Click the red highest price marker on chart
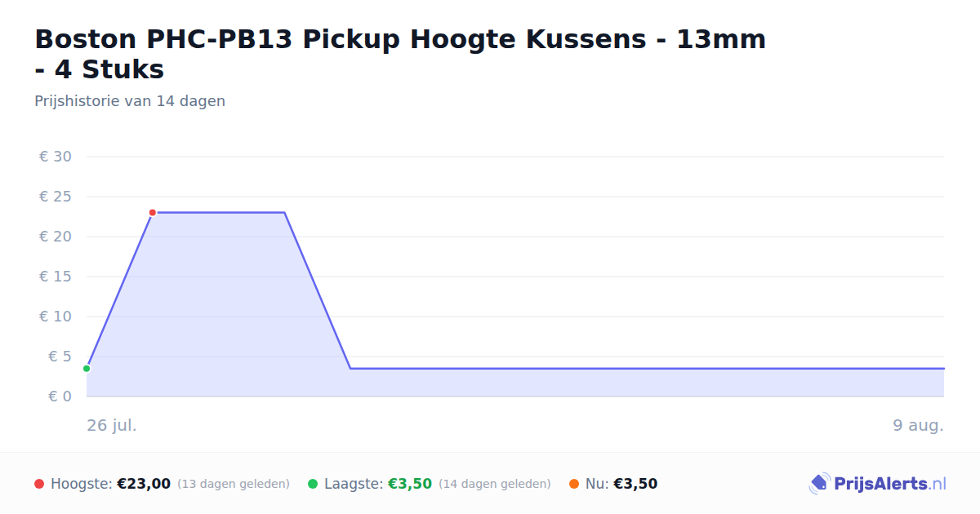This screenshot has width=980, height=514. point(153,213)
